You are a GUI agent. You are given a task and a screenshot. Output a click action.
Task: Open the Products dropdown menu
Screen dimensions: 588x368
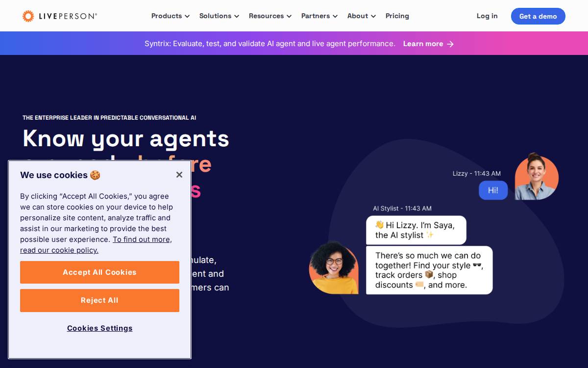pyautogui.click(x=171, y=16)
